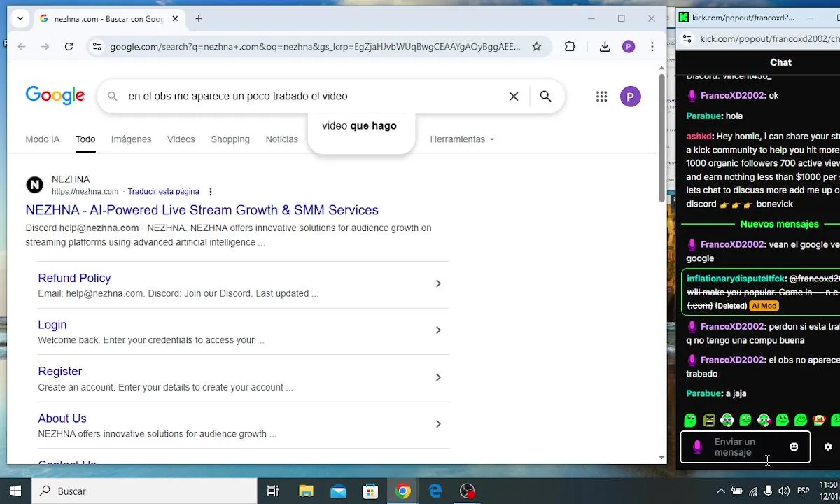Viewport: 840px width, 504px height.
Task: Click Traducir esta página link
Action: pyautogui.click(x=163, y=192)
